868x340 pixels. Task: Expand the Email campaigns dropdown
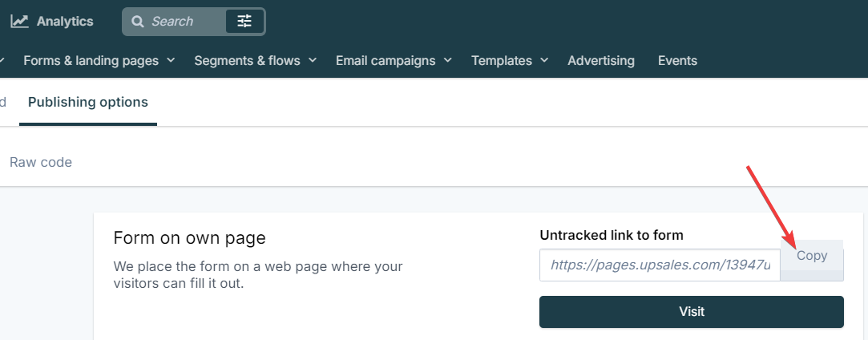click(394, 60)
